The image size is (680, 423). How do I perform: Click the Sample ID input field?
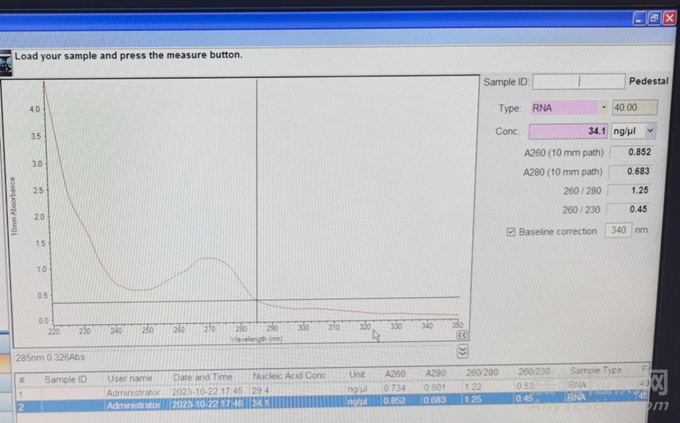tap(578, 82)
